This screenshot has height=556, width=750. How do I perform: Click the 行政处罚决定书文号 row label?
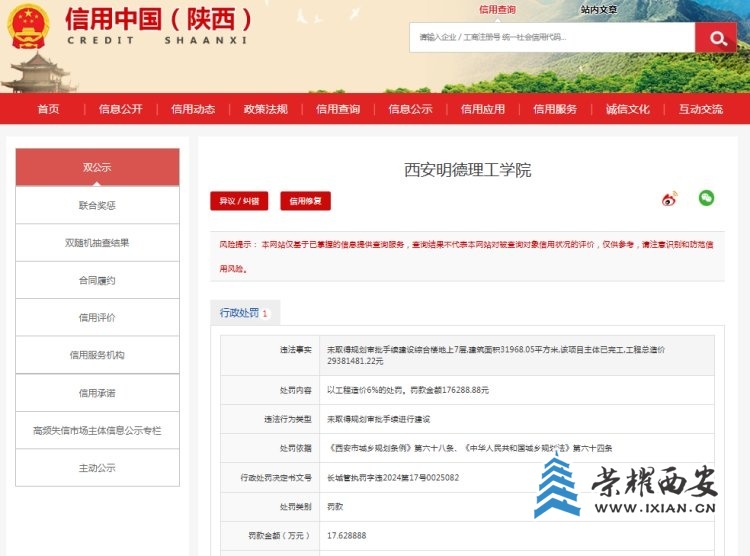pos(276,478)
